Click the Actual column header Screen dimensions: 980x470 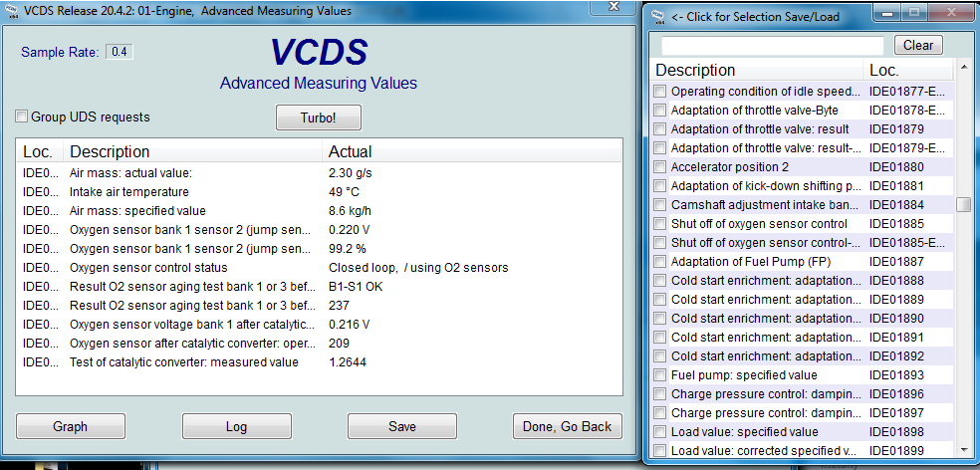[x=472, y=152]
